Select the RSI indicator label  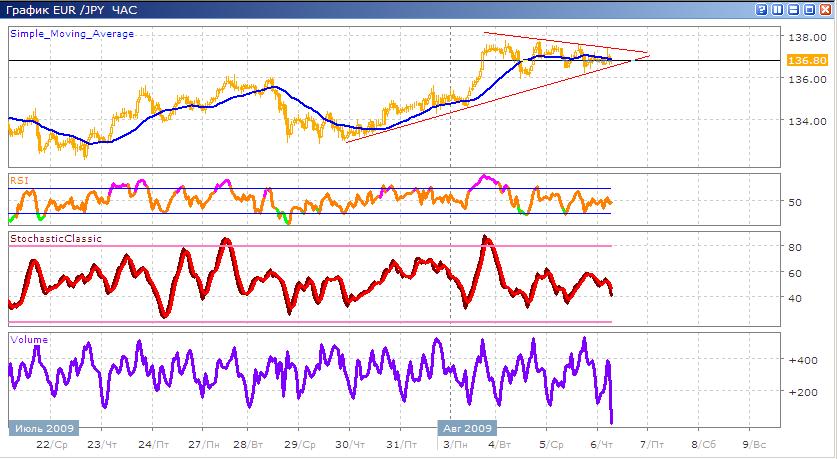[18, 179]
